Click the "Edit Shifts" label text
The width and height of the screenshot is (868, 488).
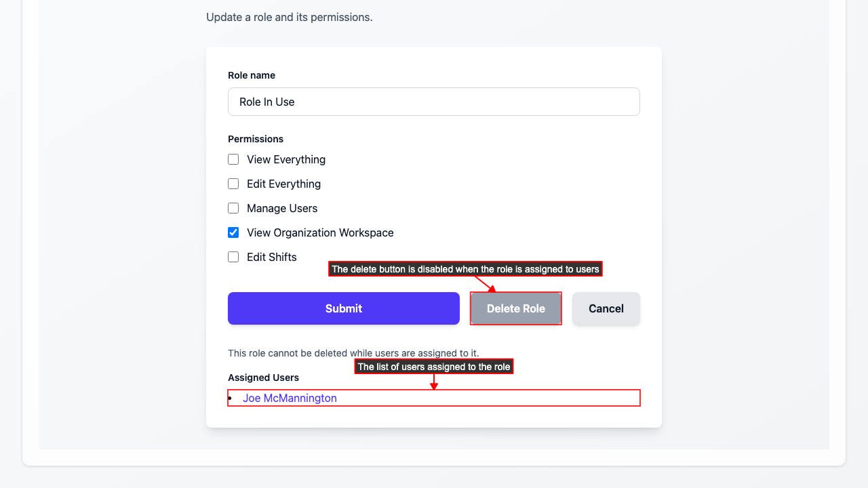pos(272,257)
